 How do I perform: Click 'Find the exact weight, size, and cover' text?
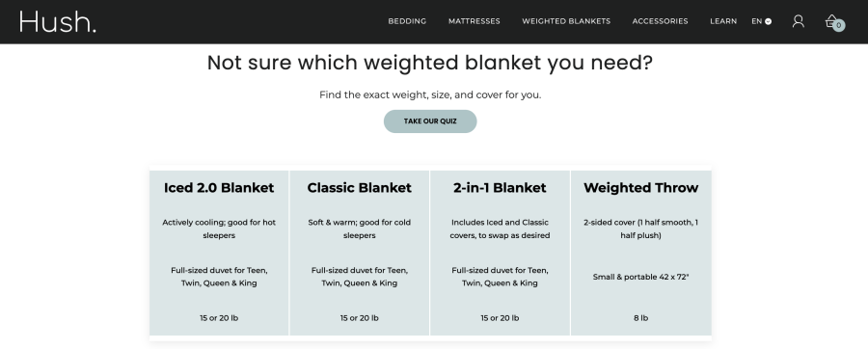pyautogui.click(x=430, y=95)
